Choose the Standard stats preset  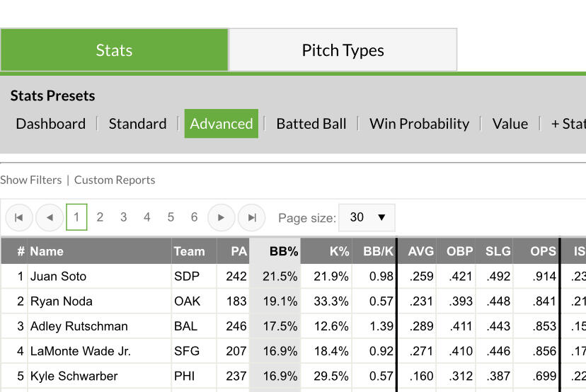pyautogui.click(x=137, y=124)
